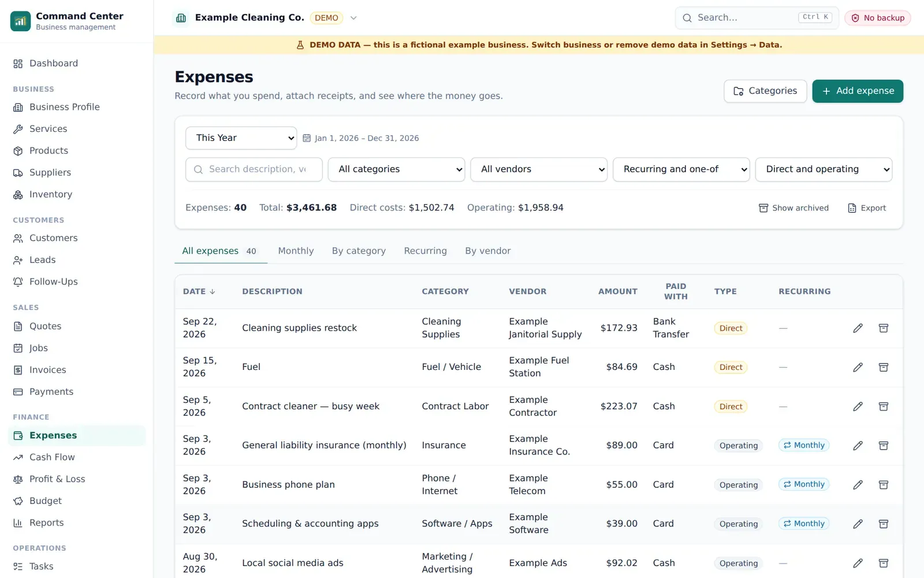The image size is (924, 578).
Task: Archive the Cleaning supplies restock expense
Action: tap(883, 328)
